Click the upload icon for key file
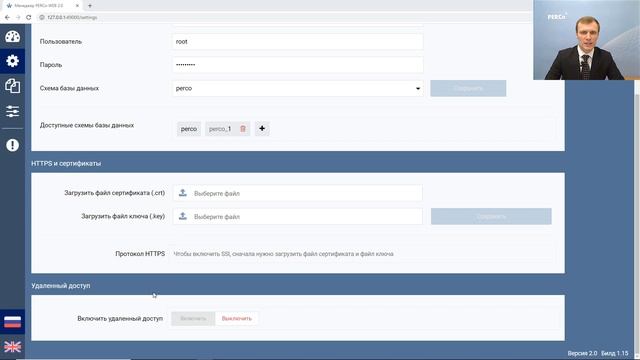This screenshot has width=640, height=360. click(x=183, y=216)
